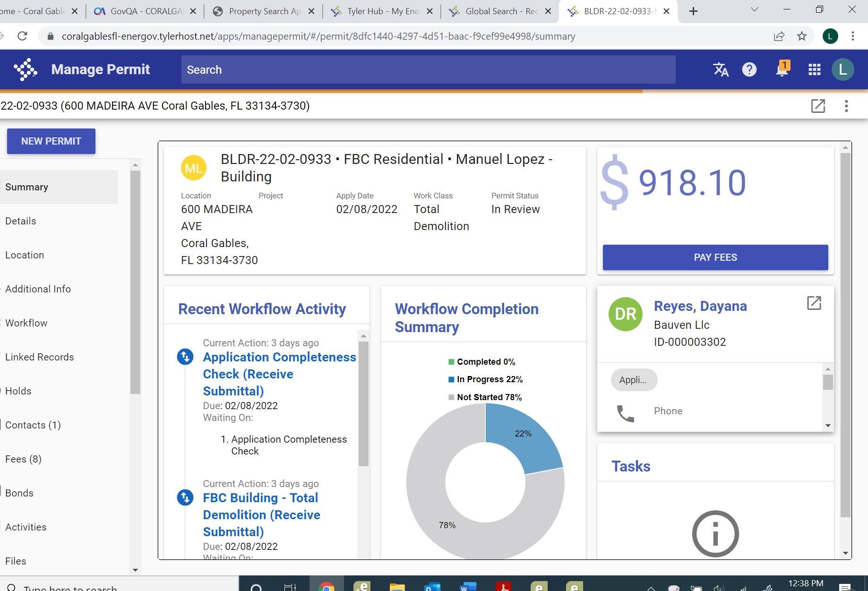This screenshot has height=591, width=868.
Task: Click the user profile avatar L
Action: pos(842,69)
